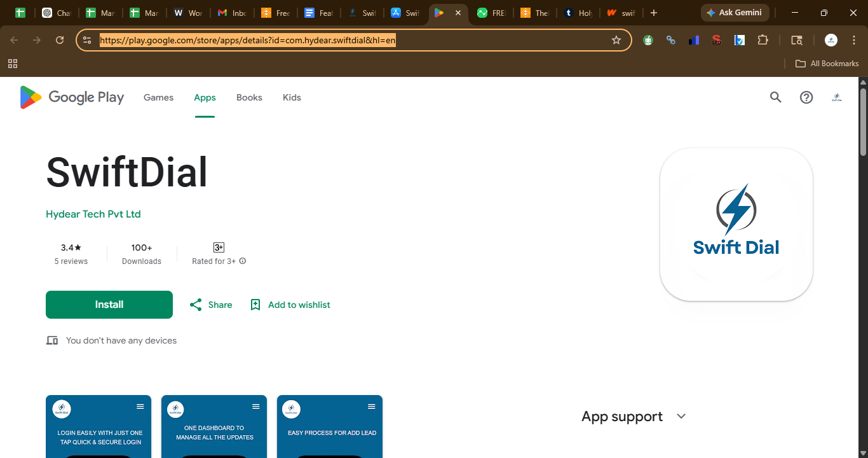
Task: Open the Easy Process for Add Lead screenshot
Action: click(x=330, y=426)
